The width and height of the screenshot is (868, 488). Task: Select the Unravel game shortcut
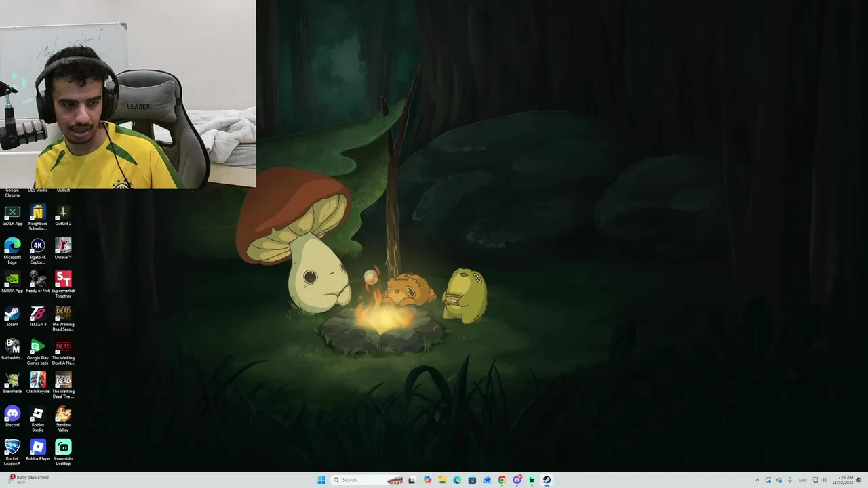click(x=63, y=249)
